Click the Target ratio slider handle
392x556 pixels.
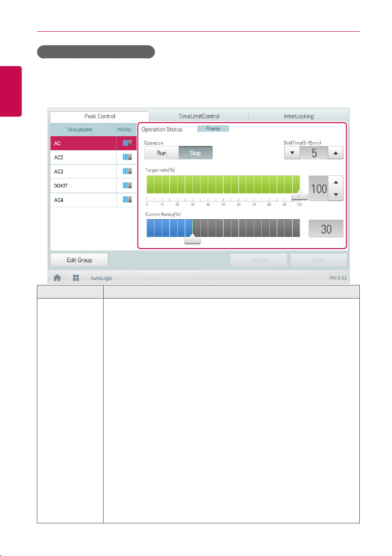(300, 195)
